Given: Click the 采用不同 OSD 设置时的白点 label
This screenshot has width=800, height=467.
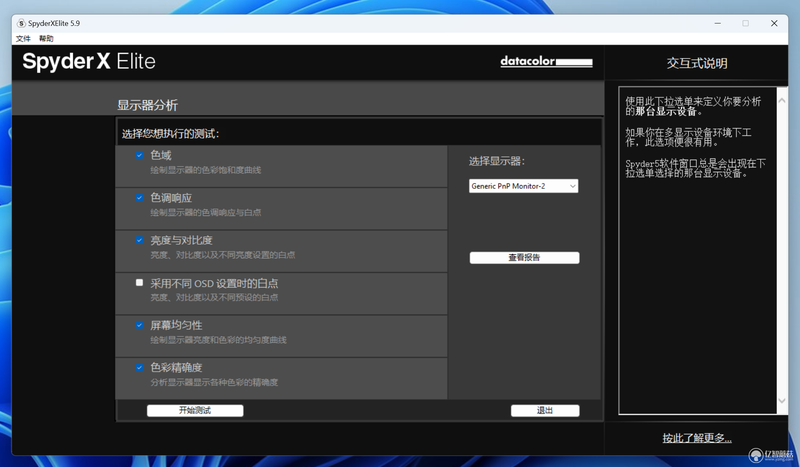Looking at the screenshot, I should pos(214,283).
